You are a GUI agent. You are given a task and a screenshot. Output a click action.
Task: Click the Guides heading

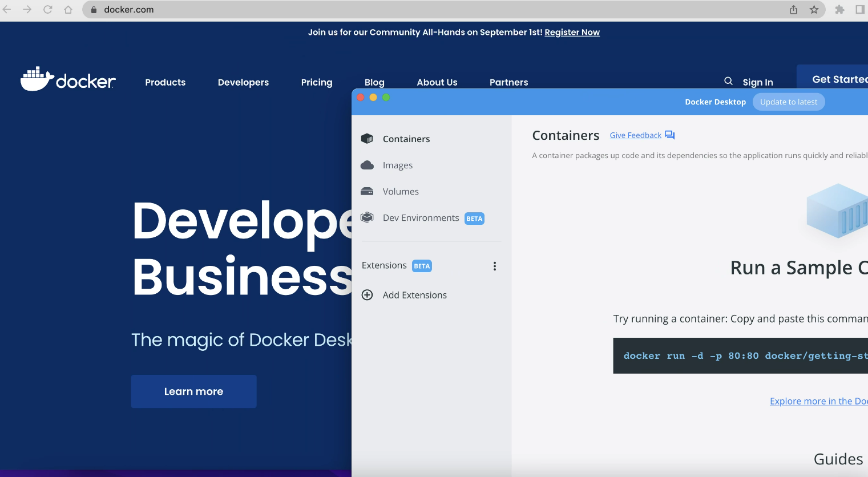[838, 459]
